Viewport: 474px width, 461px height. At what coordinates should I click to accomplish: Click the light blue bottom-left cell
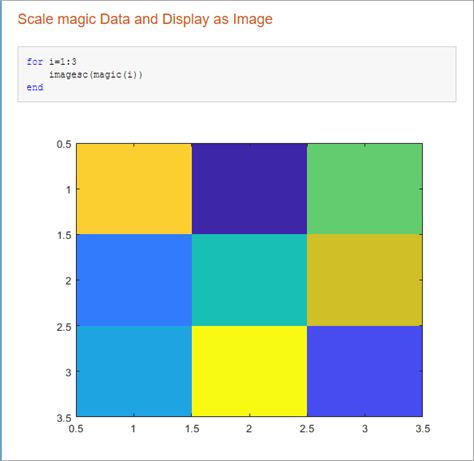(134, 371)
